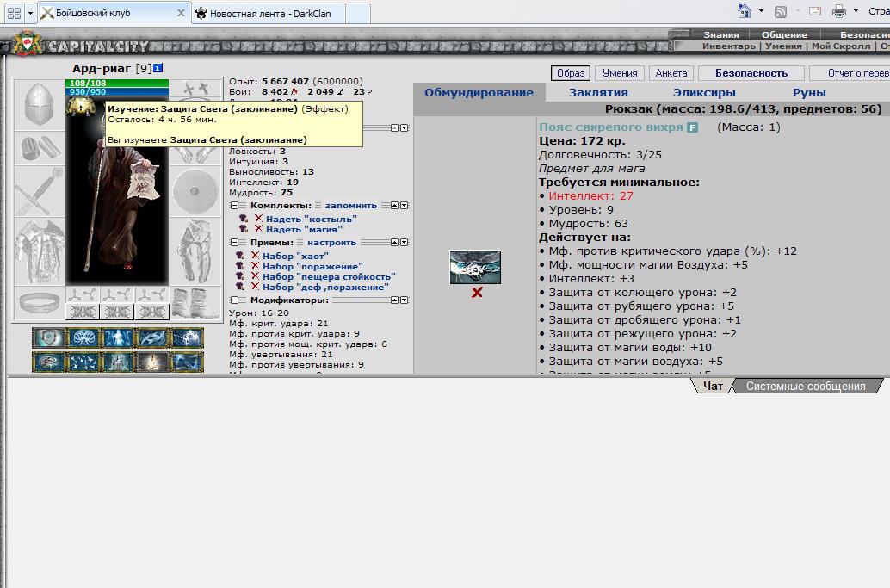The width and height of the screenshot is (890, 588).
Task: Move the Приемы section down
Action: tap(405, 243)
